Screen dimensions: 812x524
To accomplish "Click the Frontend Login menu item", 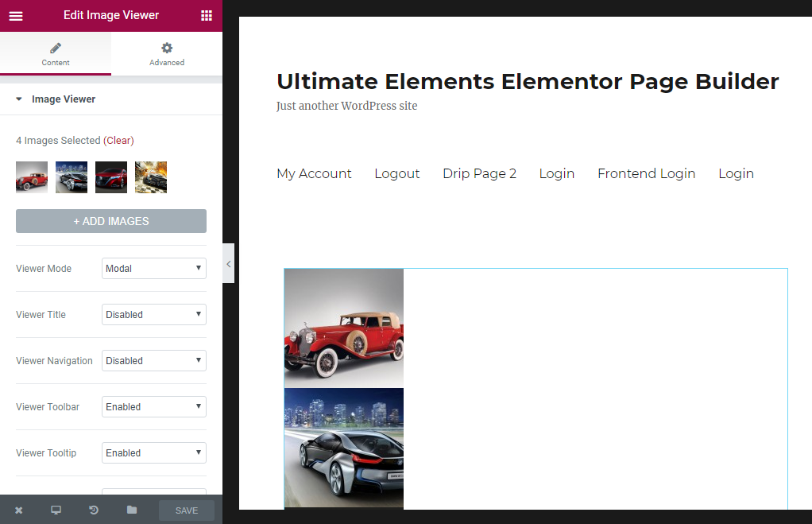I will pos(646,173).
